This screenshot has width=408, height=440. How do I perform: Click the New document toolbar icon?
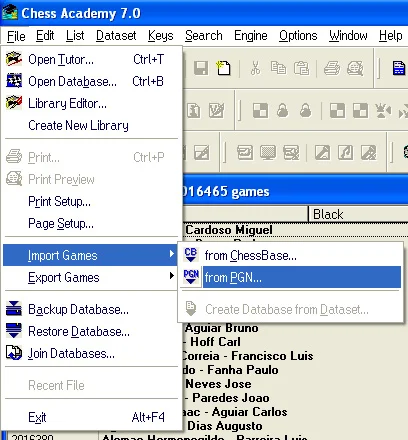pyautogui.click(x=223, y=68)
